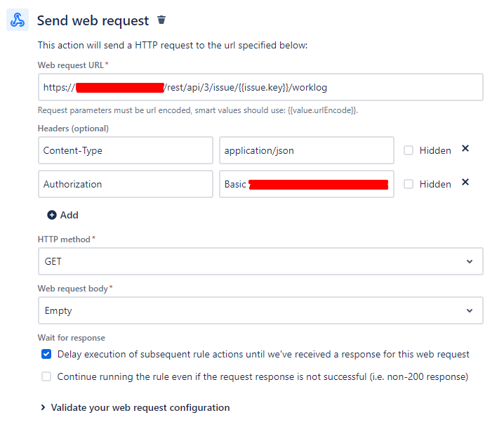Enable Continue running the rule checkbox
The height and width of the screenshot is (427, 504).
pos(46,376)
